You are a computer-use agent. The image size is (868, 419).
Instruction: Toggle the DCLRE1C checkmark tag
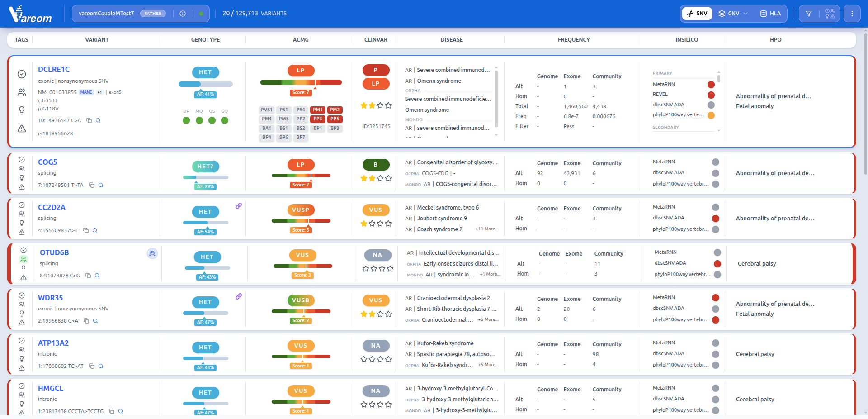pos(22,74)
